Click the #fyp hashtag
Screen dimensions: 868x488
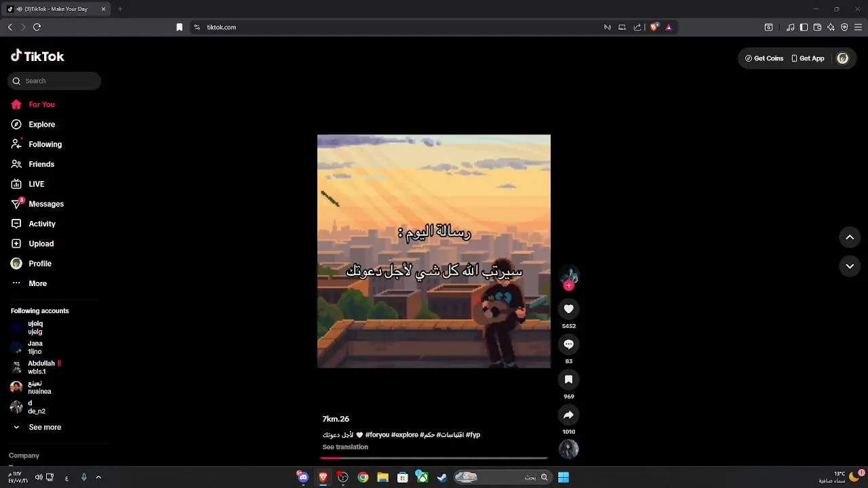point(473,435)
